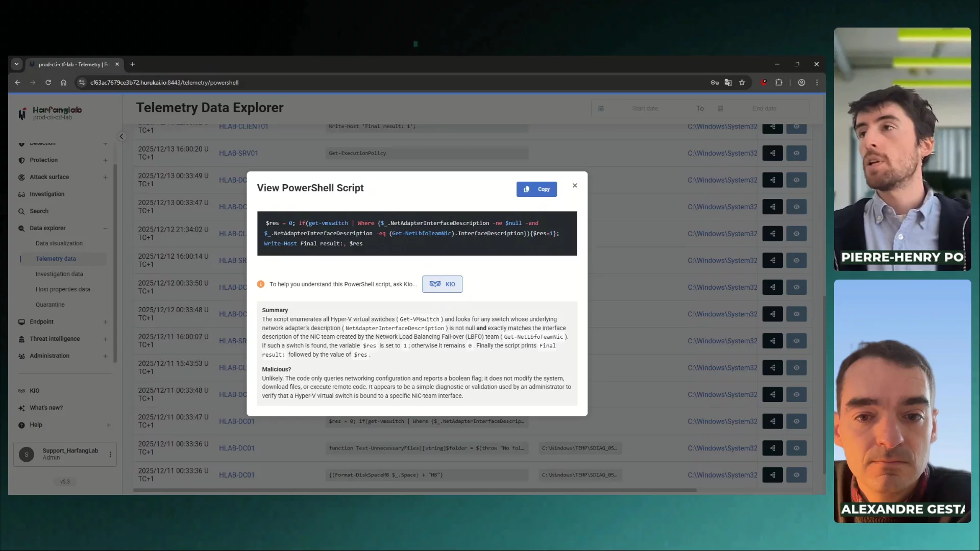The image size is (980, 551).
Task: Open Host properties data page
Action: click(x=63, y=289)
